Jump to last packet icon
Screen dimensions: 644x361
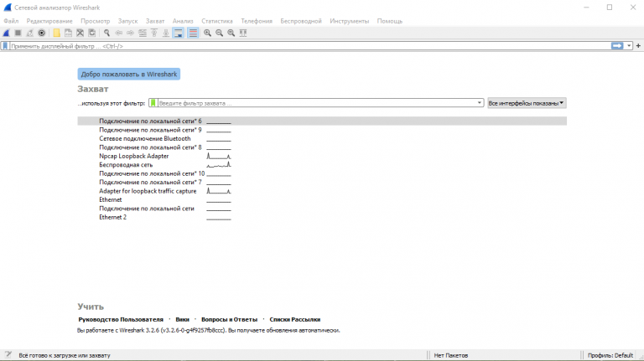pyautogui.click(x=166, y=33)
